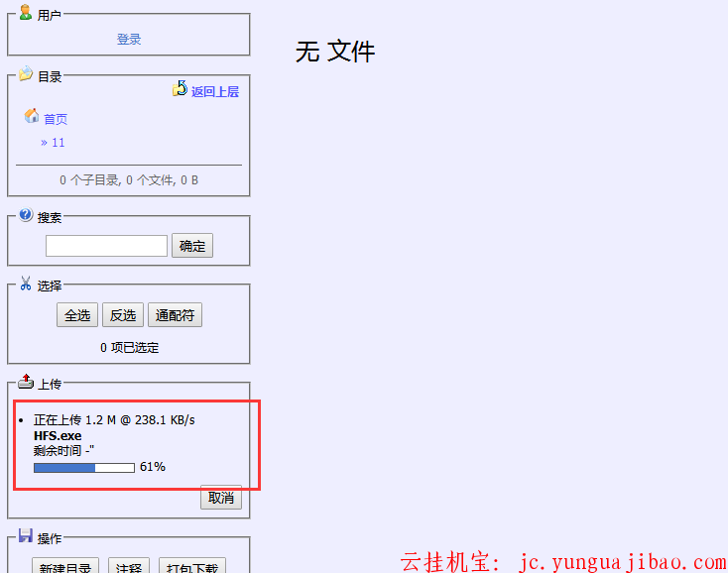The image size is (728, 573).
Task: Click the user icon in 用户 panel
Action: (x=26, y=12)
